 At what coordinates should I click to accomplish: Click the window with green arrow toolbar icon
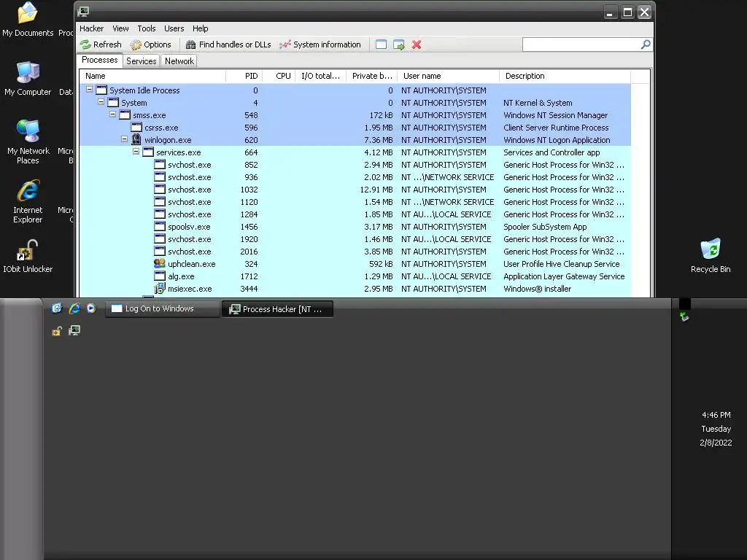click(399, 44)
